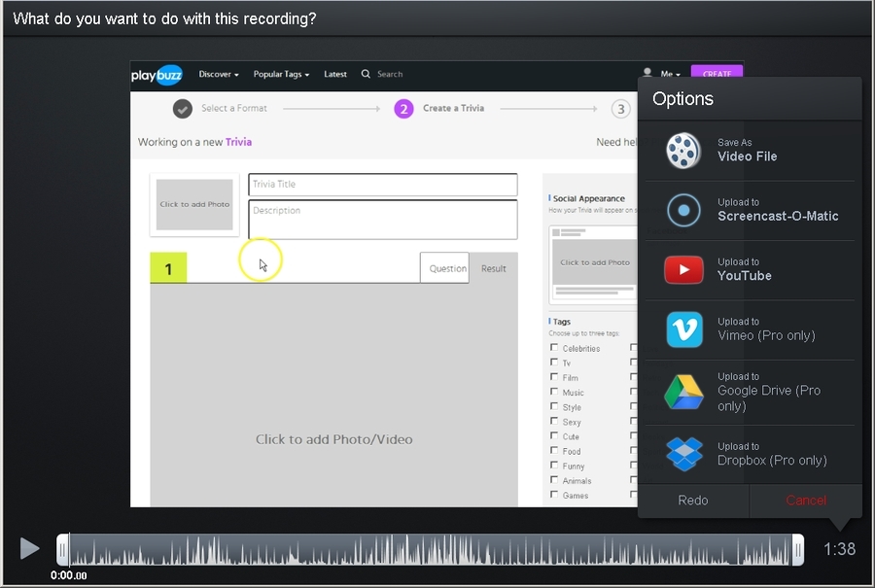Click the Social Appearance photo placeholder
The image size is (875, 588).
595,262
